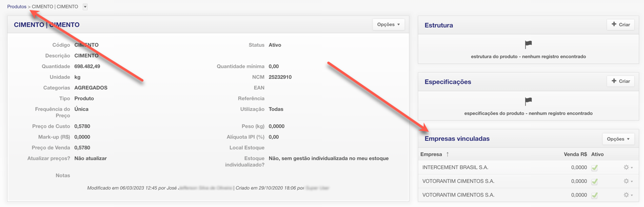The image size is (644, 207).
Task: Toggle Ativo checkmark for first VOTORANTIM row
Action: 594,181
